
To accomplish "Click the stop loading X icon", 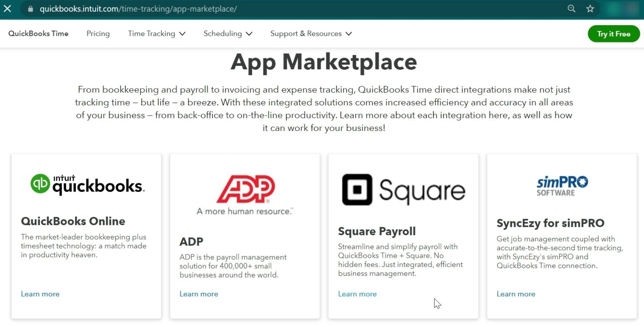I will coord(8,8).
